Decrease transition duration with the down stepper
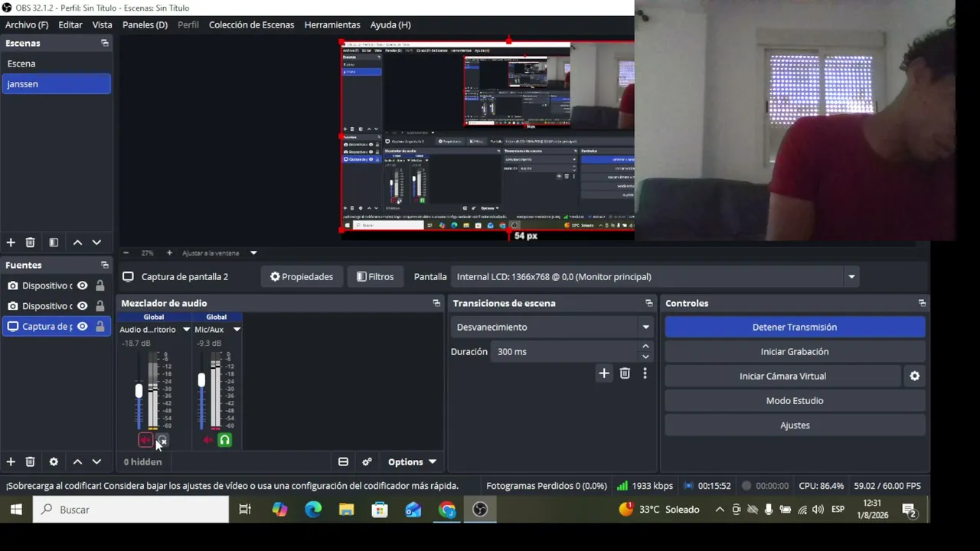This screenshot has width=980, height=551. coord(645,357)
